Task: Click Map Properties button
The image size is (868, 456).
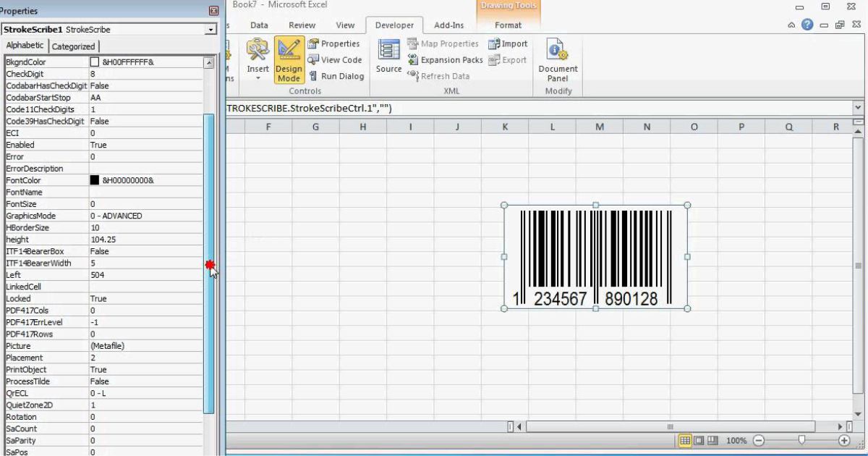Action: (x=443, y=44)
